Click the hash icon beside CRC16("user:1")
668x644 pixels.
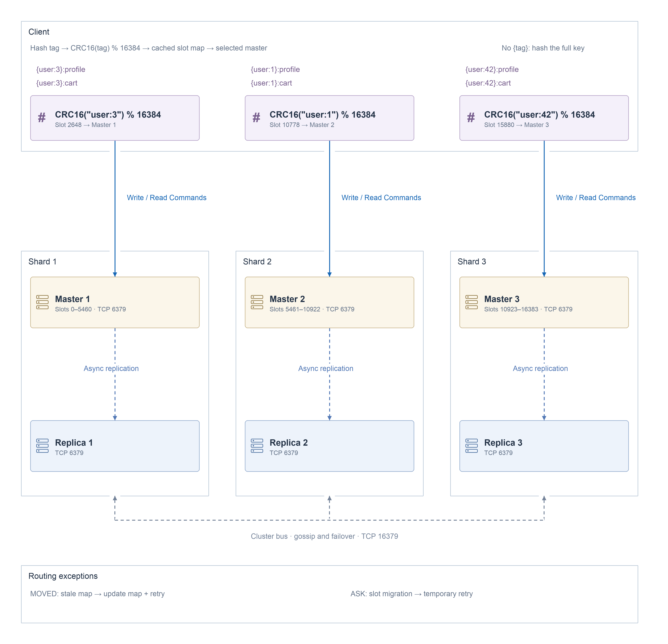[x=257, y=118]
